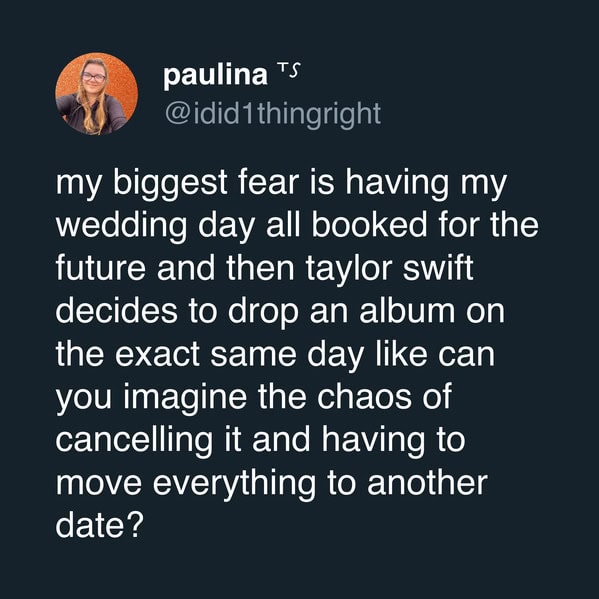
Task: Click the word "another" in tweet
Action: coord(427,484)
